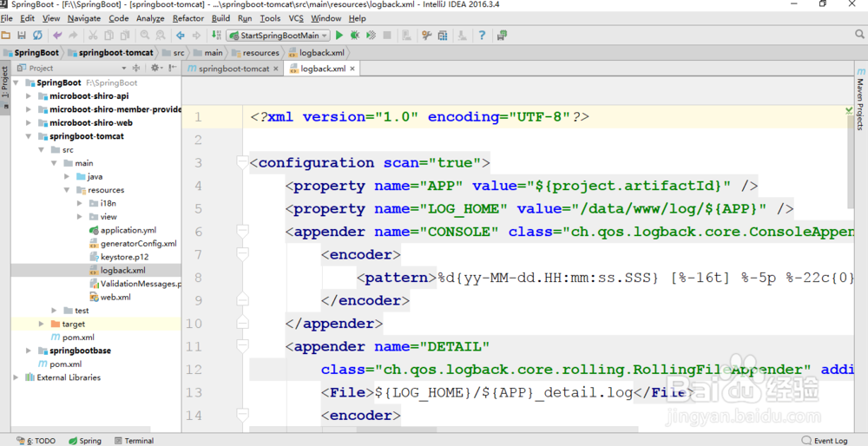Run with coverage icon
868x446 pixels.
371,36
